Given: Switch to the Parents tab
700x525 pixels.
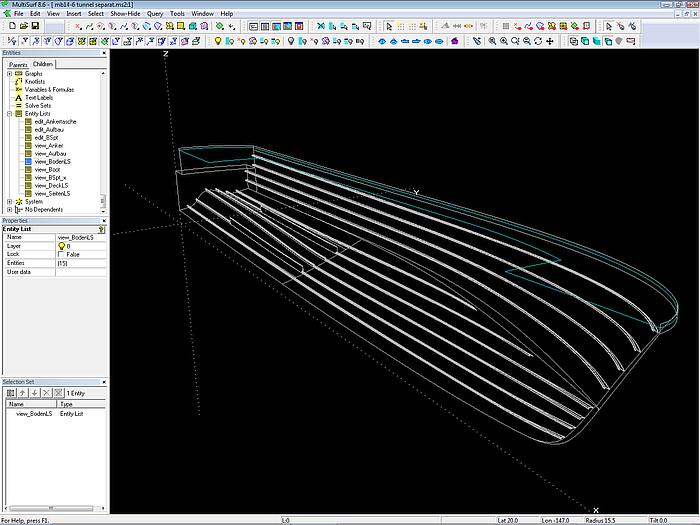Looking at the screenshot, I should (18, 64).
